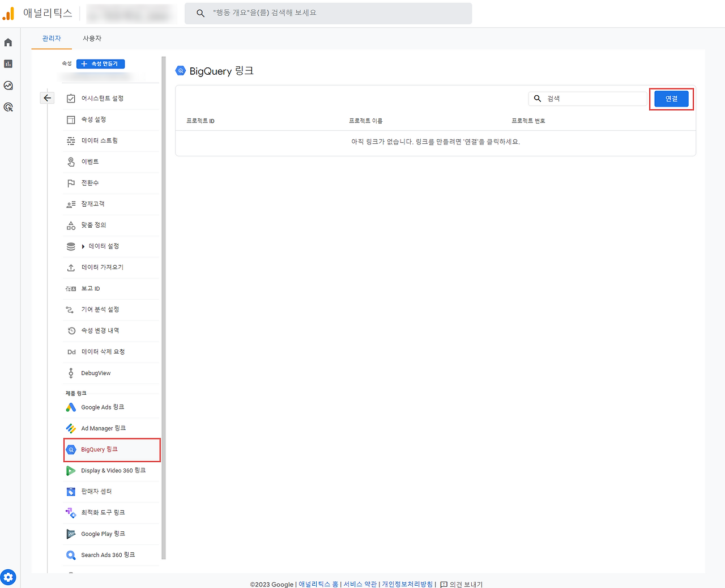The width and height of the screenshot is (725, 588).
Task: Click the 최적화 도구 icon
Action: (x=71, y=513)
